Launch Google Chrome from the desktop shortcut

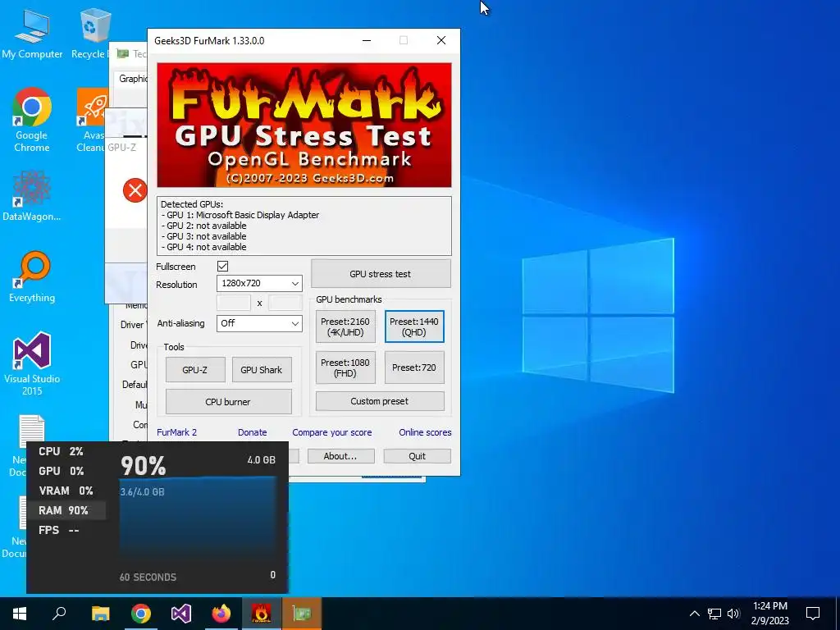click(x=32, y=120)
